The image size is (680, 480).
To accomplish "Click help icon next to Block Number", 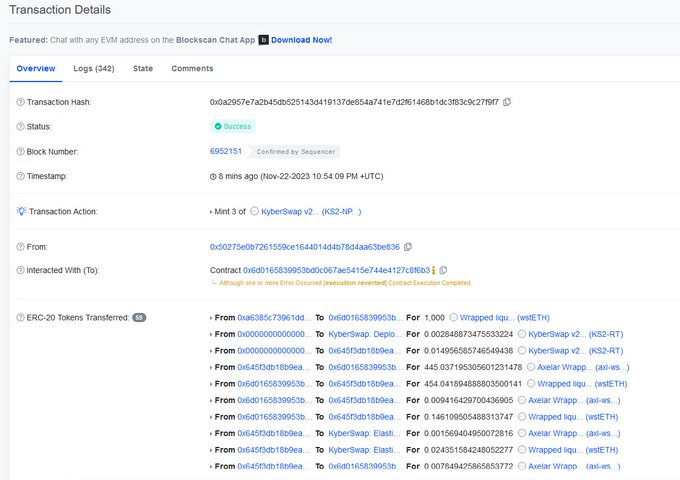I will [x=20, y=152].
